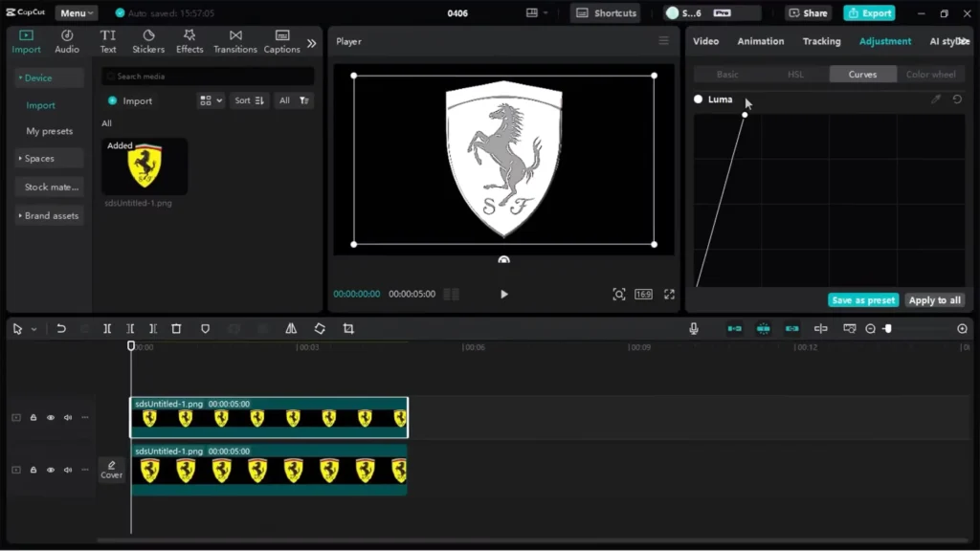This screenshot has width=980, height=551.
Task: Open the Effects panel
Action: click(189, 41)
